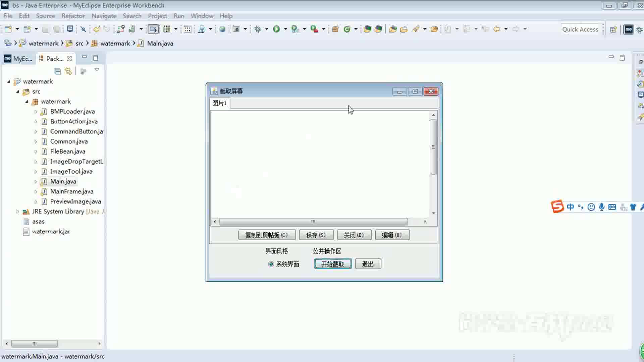Open New file dropdown arrow
Screen dimensions: 644x362
tap(17, 29)
